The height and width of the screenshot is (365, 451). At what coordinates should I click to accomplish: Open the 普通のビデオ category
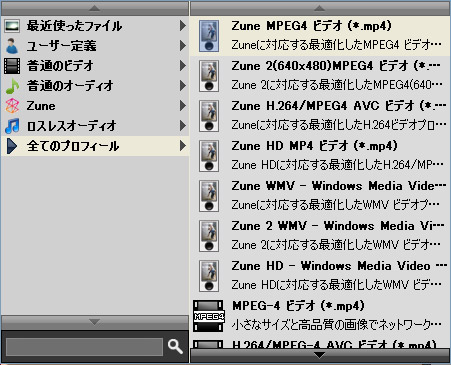click(x=95, y=66)
